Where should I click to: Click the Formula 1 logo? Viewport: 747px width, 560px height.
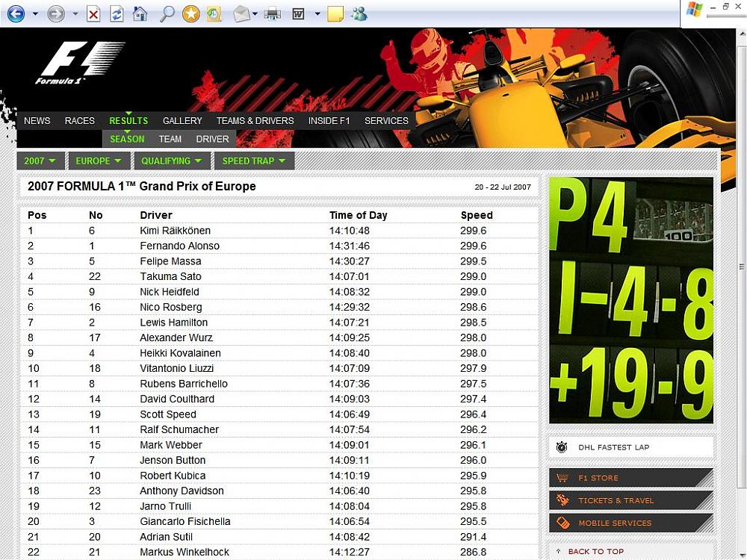[80, 63]
